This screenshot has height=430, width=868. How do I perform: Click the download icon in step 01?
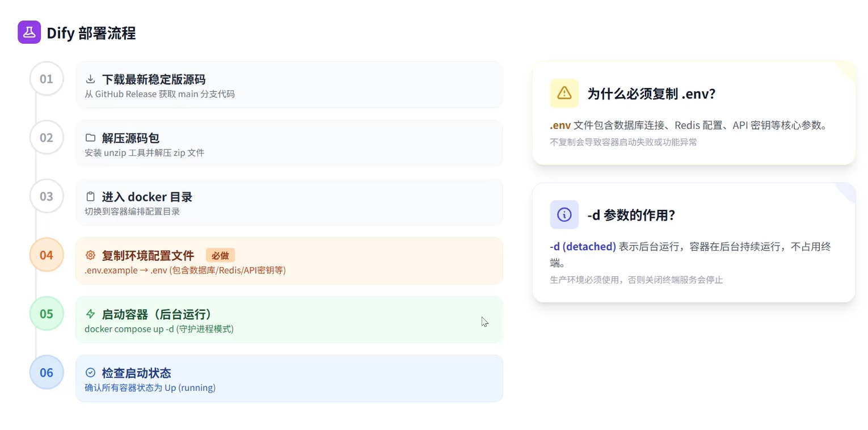point(90,79)
